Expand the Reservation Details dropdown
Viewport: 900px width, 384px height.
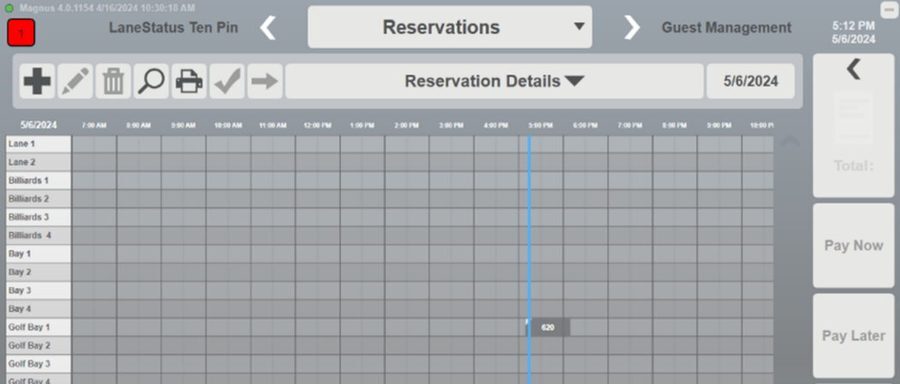pyautogui.click(x=494, y=81)
